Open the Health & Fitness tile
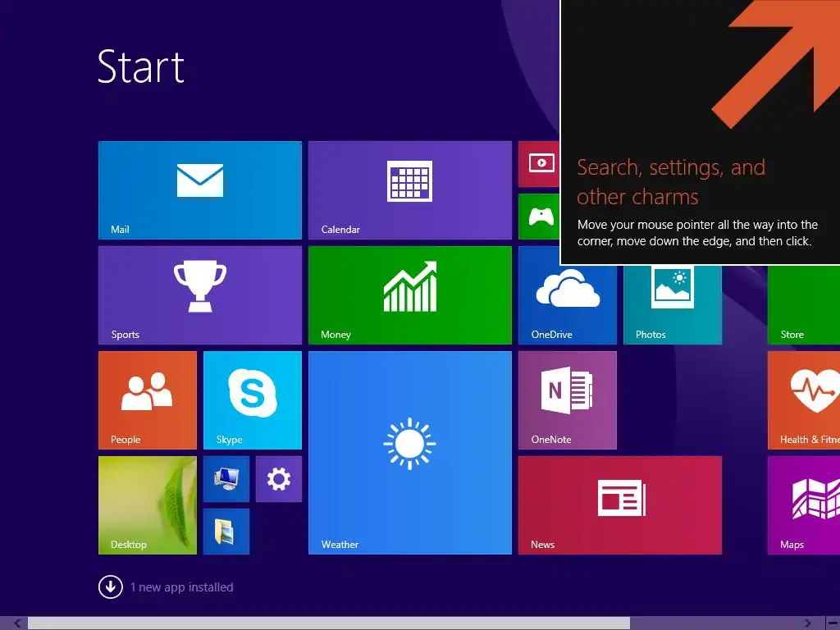840x630 pixels. [804, 400]
